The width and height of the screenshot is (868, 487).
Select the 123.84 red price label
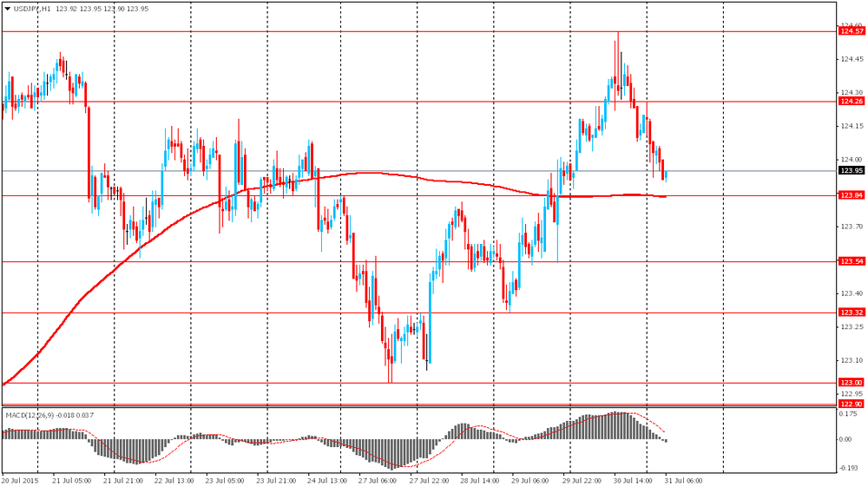(x=851, y=195)
